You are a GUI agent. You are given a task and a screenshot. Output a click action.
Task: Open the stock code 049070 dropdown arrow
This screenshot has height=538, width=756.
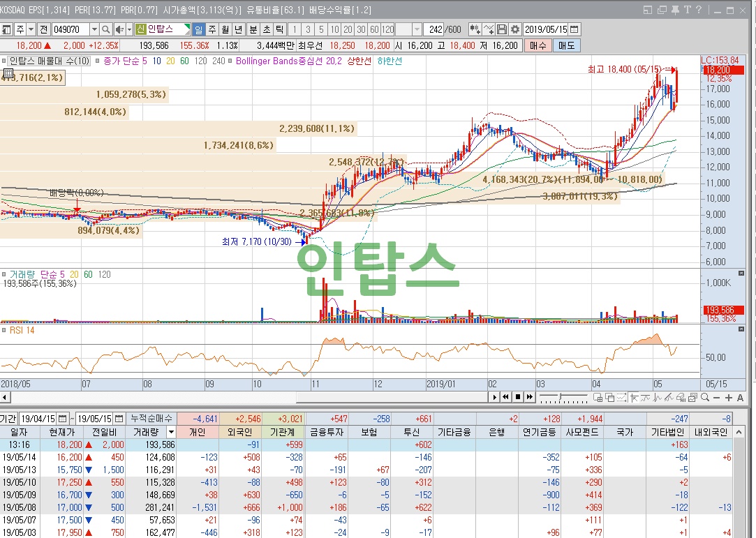point(94,29)
